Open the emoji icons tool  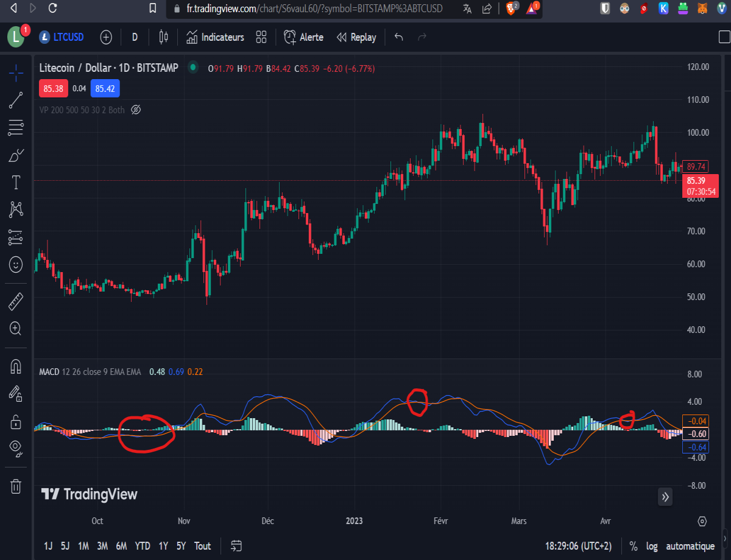16,265
